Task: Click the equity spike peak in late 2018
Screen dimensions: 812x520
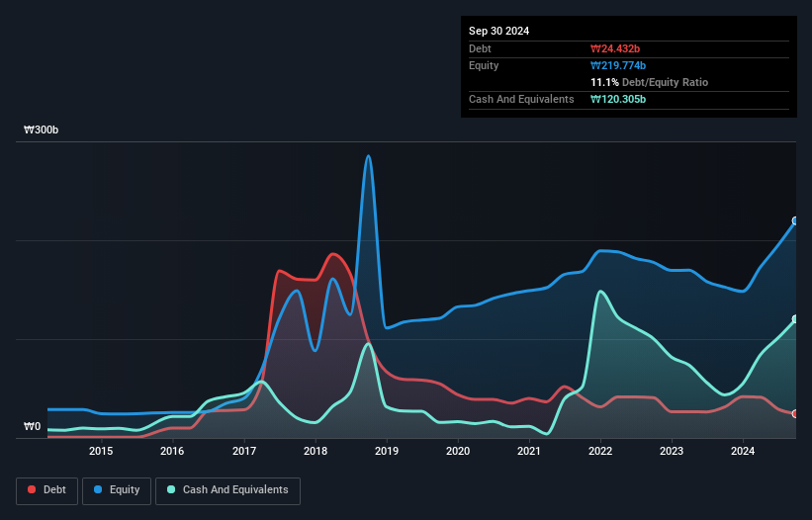Action: coord(368,156)
